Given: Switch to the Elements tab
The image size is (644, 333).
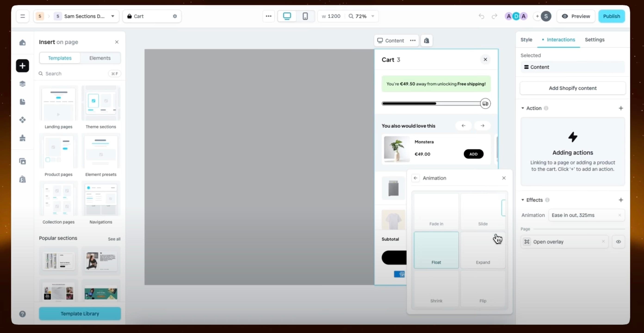Looking at the screenshot, I should pyautogui.click(x=100, y=58).
